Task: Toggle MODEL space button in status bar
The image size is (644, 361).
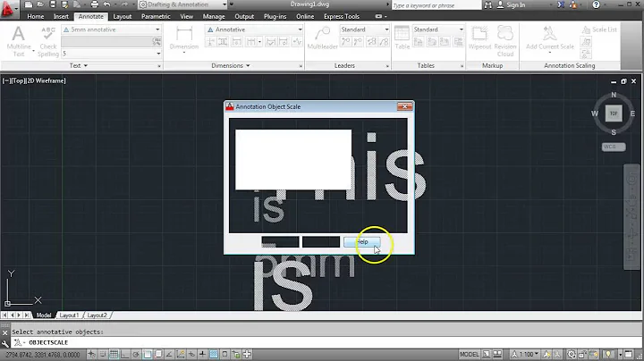Action: click(469, 354)
